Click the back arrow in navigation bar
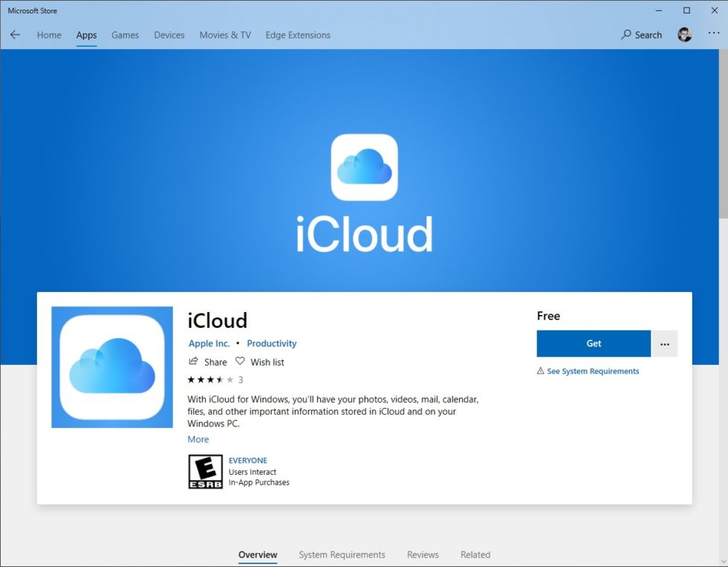The image size is (728, 567). coord(15,35)
